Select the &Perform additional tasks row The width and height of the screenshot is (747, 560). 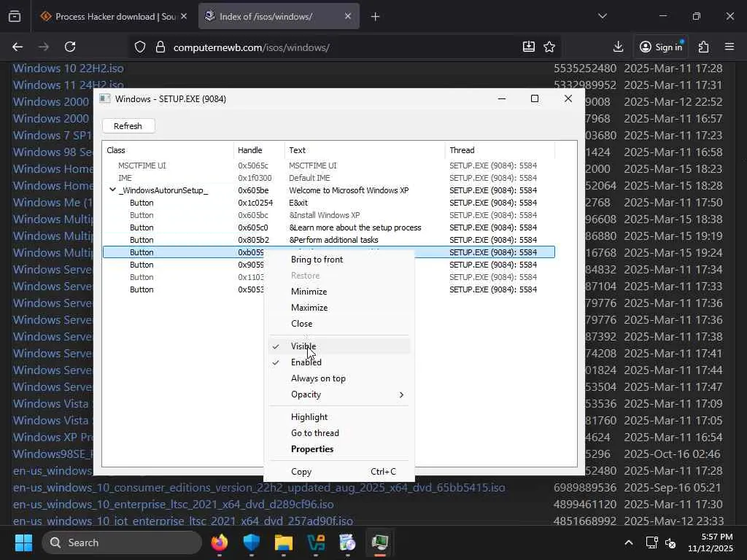point(329,240)
